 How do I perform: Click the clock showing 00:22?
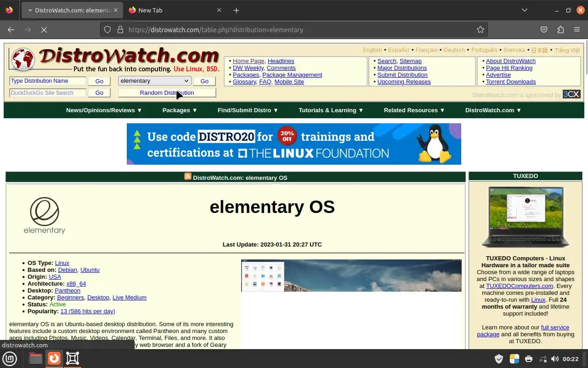[x=571, y=359]
